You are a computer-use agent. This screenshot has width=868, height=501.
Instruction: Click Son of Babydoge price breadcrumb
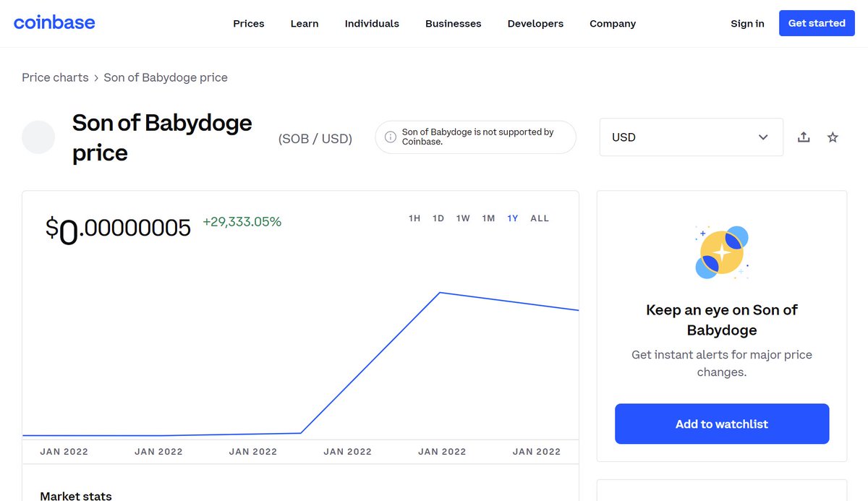pyautogui.click(x=166, y=77)
